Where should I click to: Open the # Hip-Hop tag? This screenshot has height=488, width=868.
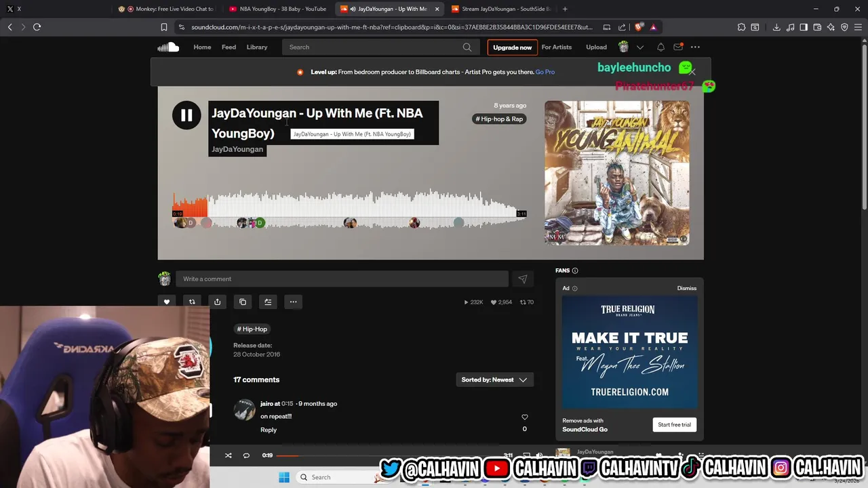252,329
